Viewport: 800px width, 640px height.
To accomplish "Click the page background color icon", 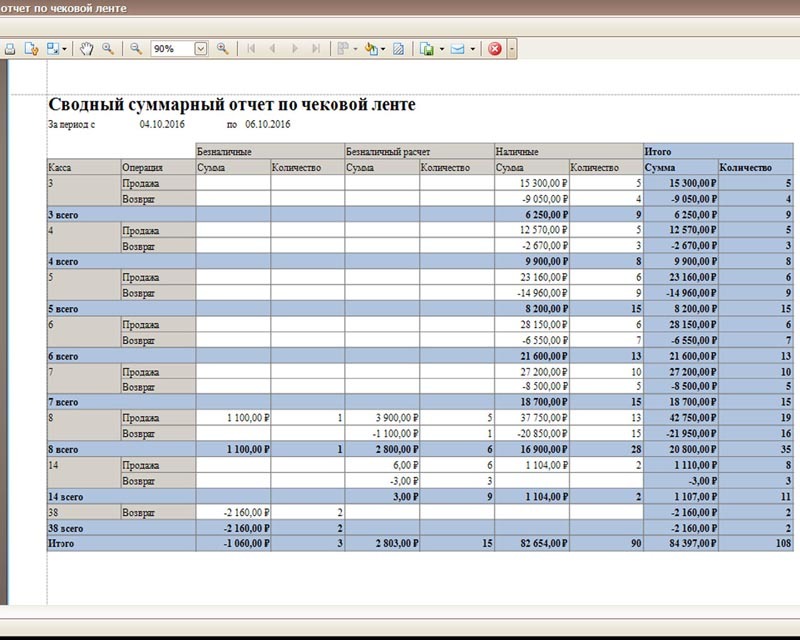I will point(371,48).
